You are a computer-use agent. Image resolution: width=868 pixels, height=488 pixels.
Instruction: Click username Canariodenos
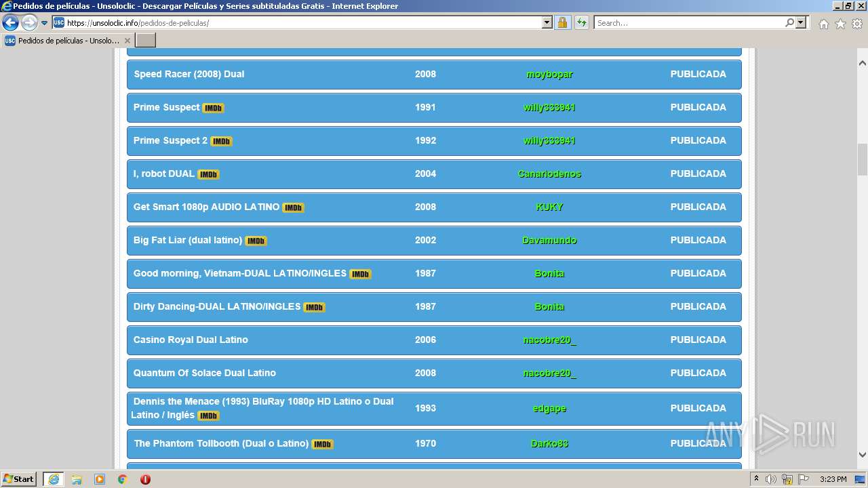click(x=549, y=174)
